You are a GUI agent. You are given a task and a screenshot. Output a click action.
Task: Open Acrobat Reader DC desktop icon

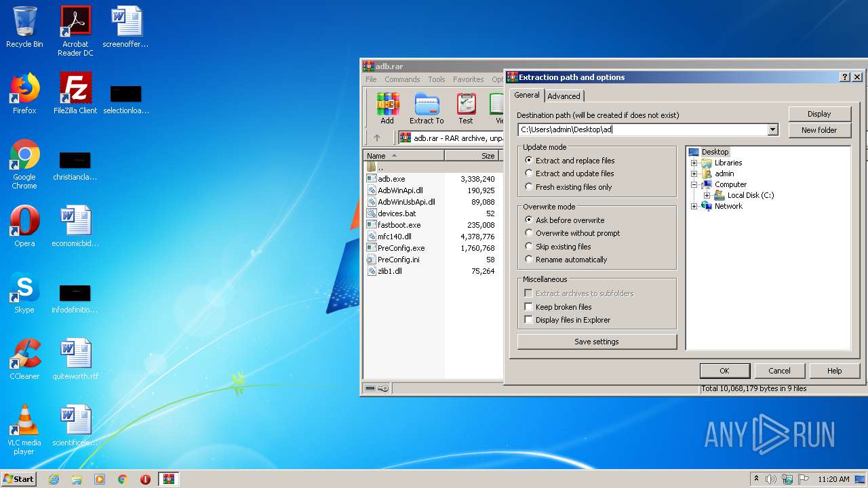tap(75, 30)
